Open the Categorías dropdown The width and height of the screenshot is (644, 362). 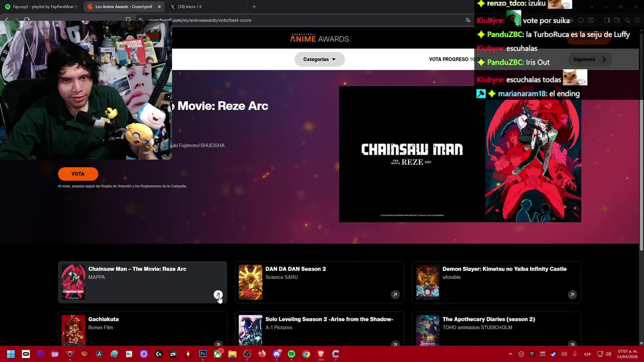pos(319,59)
